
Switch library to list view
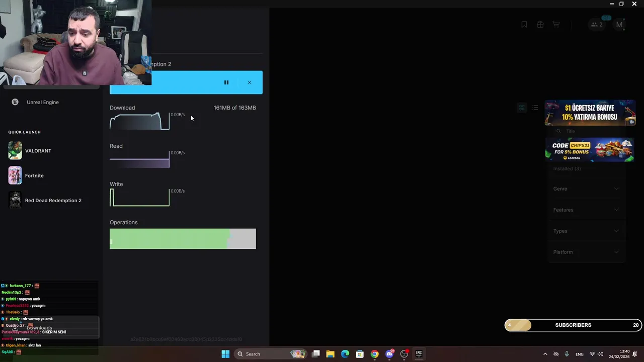[x=535, y=108]
